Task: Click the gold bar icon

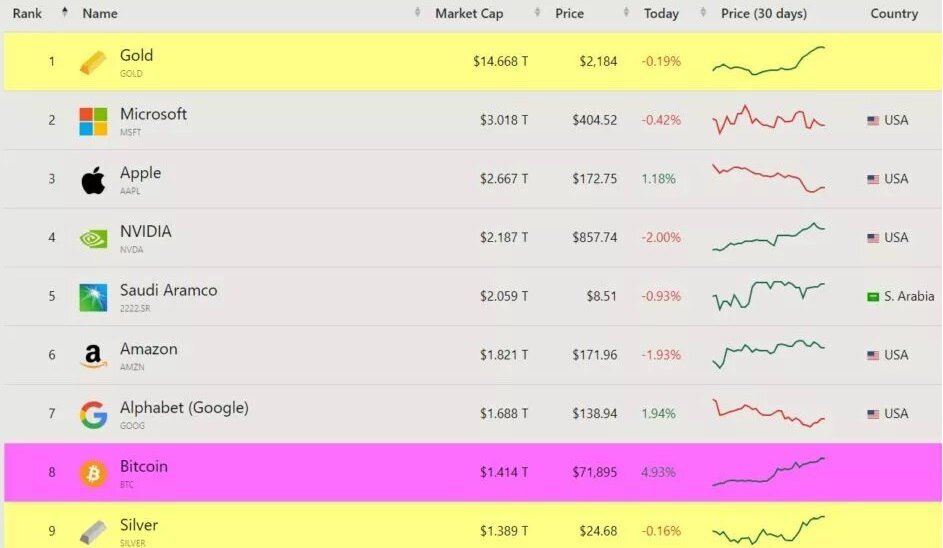Action: (x=93, y=62)
